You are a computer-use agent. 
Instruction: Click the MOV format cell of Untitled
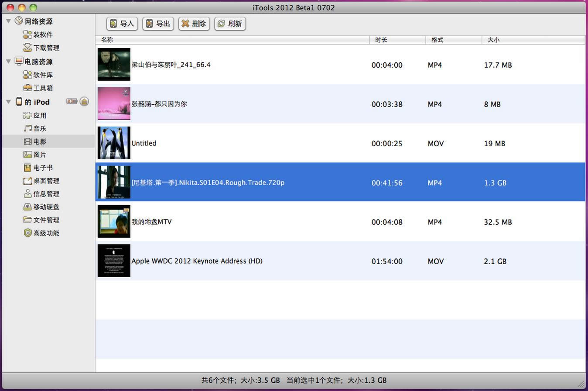tap(436, 144)
